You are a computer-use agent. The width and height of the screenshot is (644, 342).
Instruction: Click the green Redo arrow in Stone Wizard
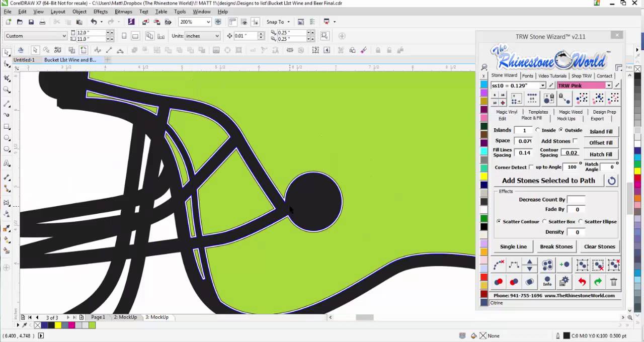(x=598, y=282)
